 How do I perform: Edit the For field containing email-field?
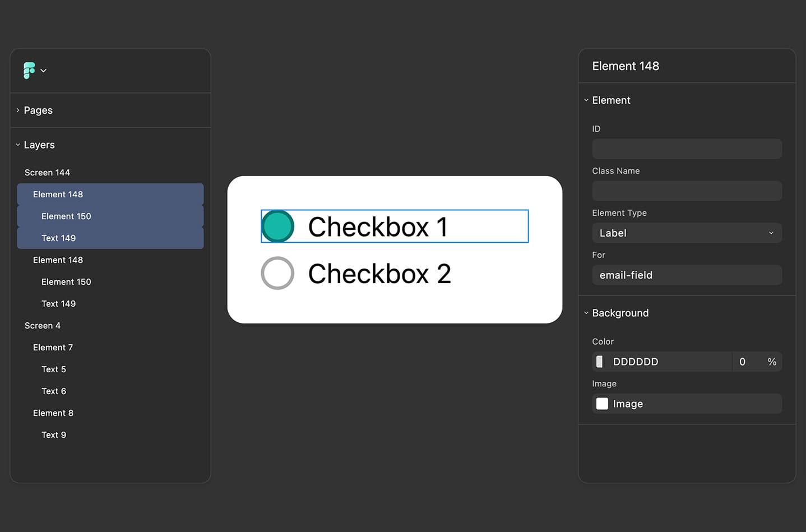point(687,275)
